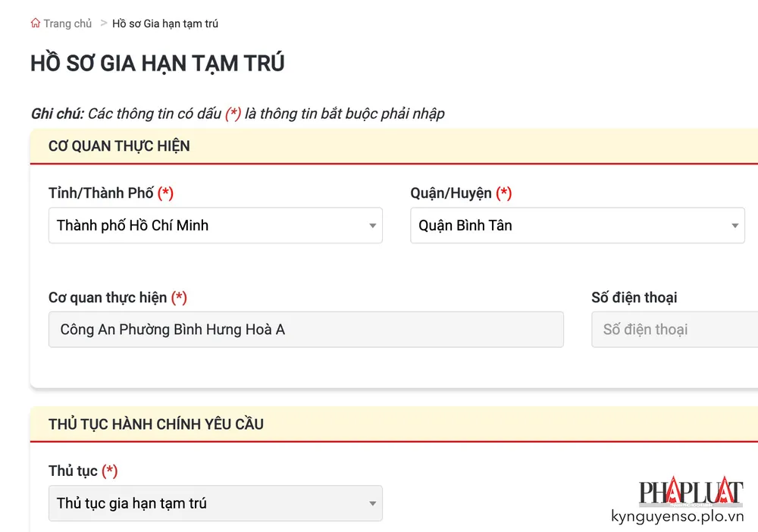The image size is (758, 532).
Task: Click inside the Số điện thoại input field
Action: tap(675, 329)
